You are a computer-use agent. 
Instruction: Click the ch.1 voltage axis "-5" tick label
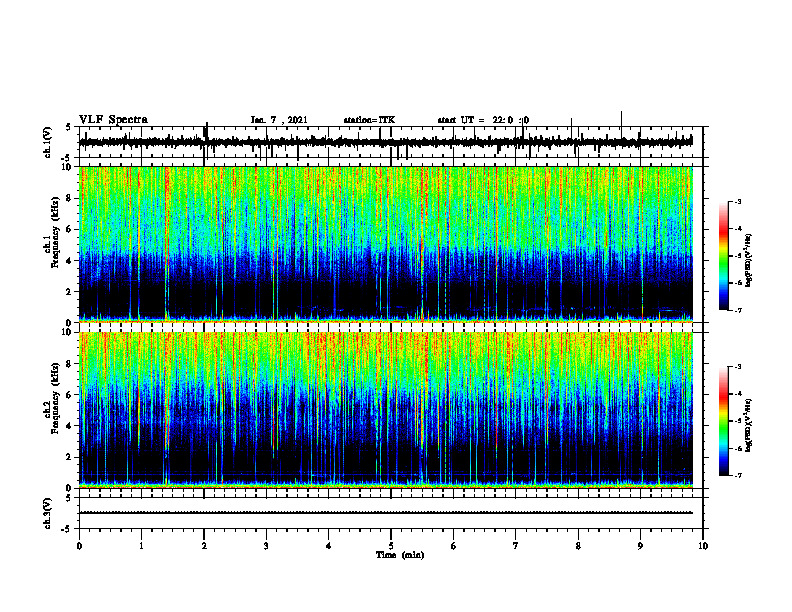click(x=67, y=159)
